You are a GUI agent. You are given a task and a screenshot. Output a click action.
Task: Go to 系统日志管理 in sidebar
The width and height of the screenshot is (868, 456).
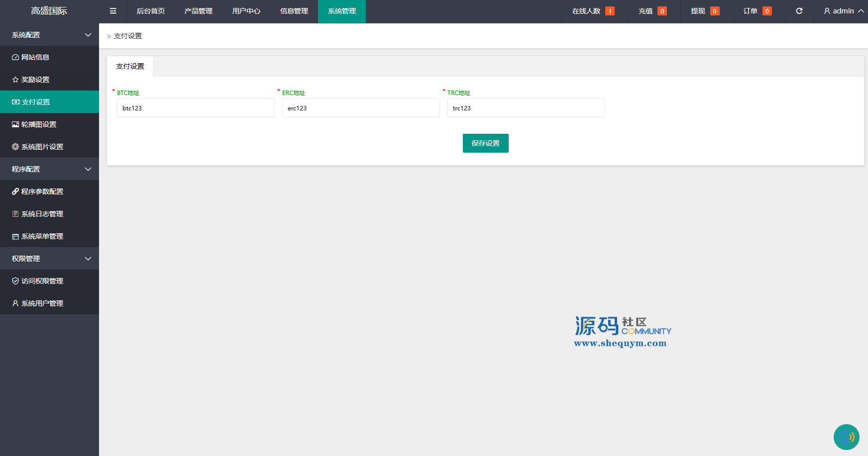(42, 214)
